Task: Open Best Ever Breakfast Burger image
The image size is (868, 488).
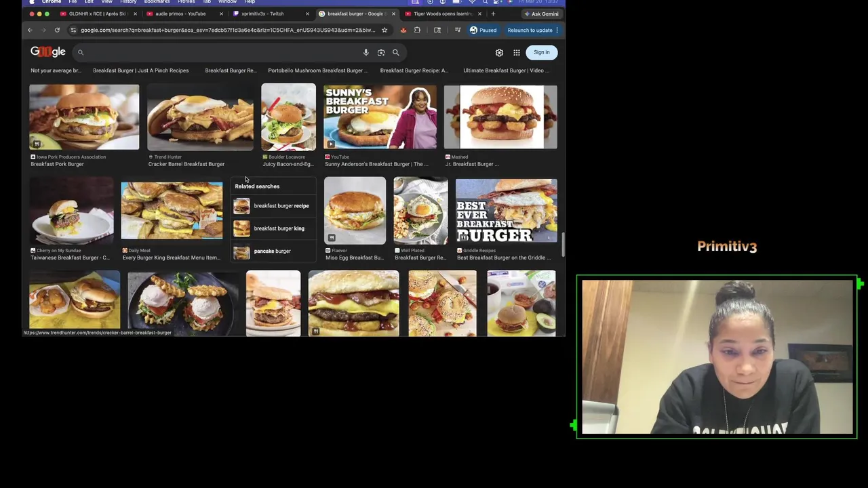Action: [x=507, y=211]
